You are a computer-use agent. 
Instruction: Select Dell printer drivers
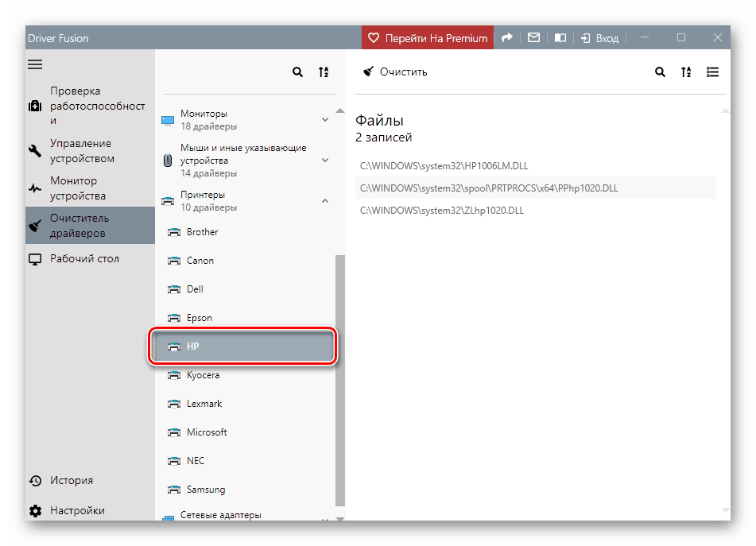click(246, 289)
